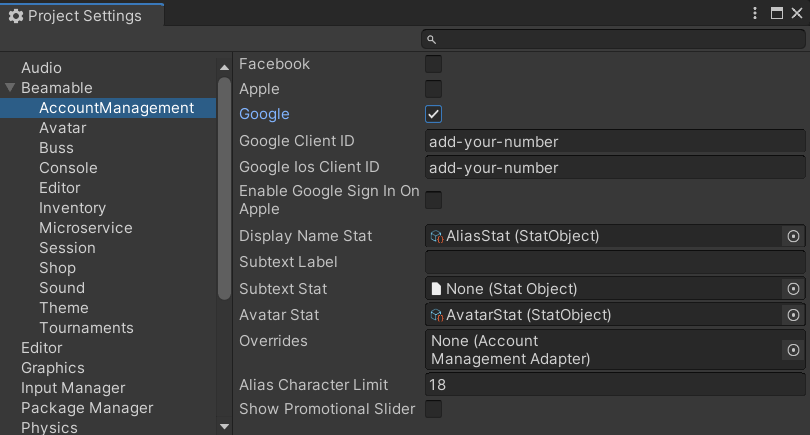Open object picker for Avatar Stat
The width and height of the screenshot is (810, 435).
coord(793,315)
